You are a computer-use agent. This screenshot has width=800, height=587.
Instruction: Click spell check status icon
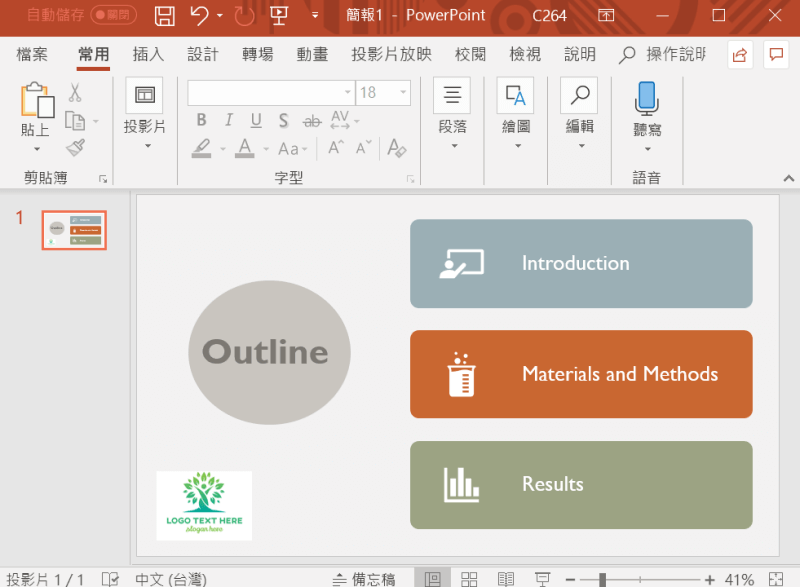click(110, 579)
